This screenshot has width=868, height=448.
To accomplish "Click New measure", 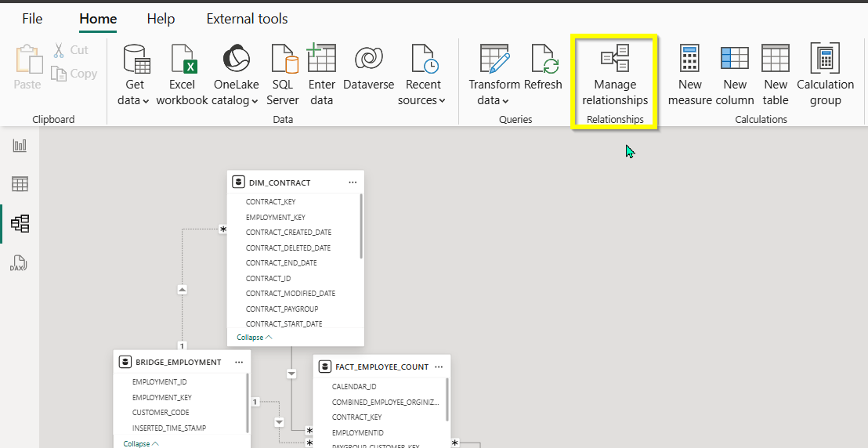I will click(x=689, y=75).
